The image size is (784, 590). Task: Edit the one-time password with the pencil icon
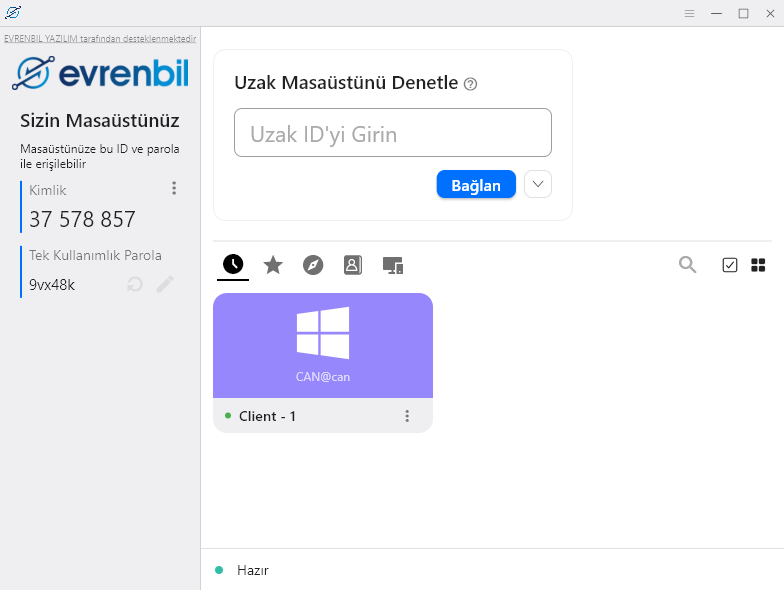pos(165,285)
